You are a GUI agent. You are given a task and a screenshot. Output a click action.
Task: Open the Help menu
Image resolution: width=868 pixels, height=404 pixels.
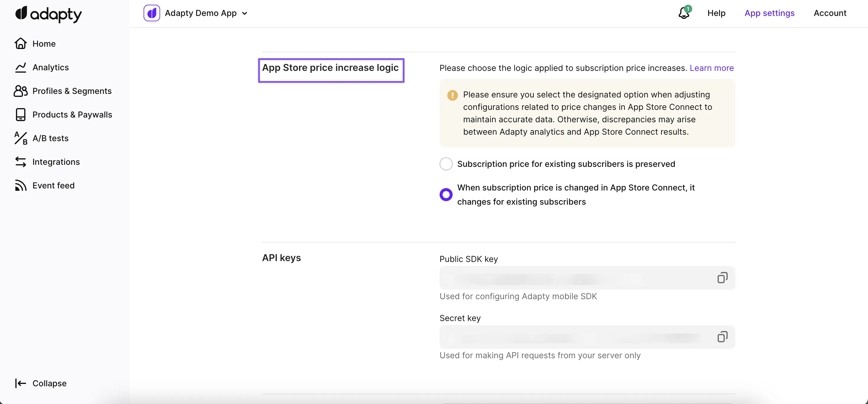[x=716, y=13]
